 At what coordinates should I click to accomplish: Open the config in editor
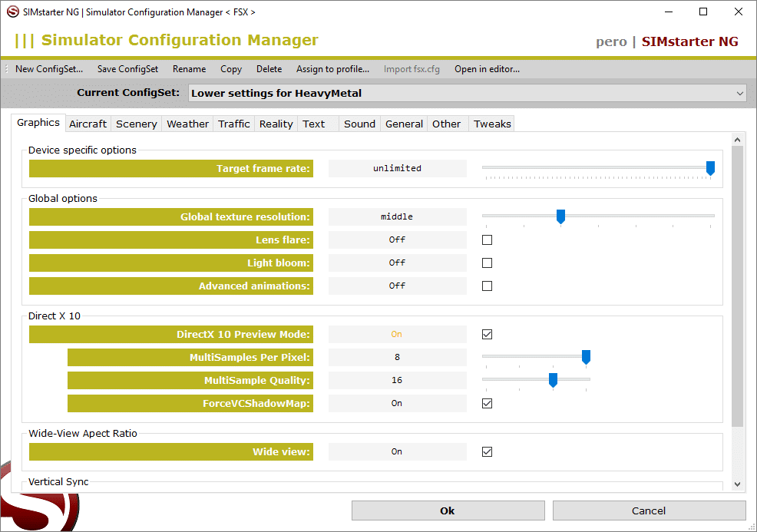[x=487, y=69]
